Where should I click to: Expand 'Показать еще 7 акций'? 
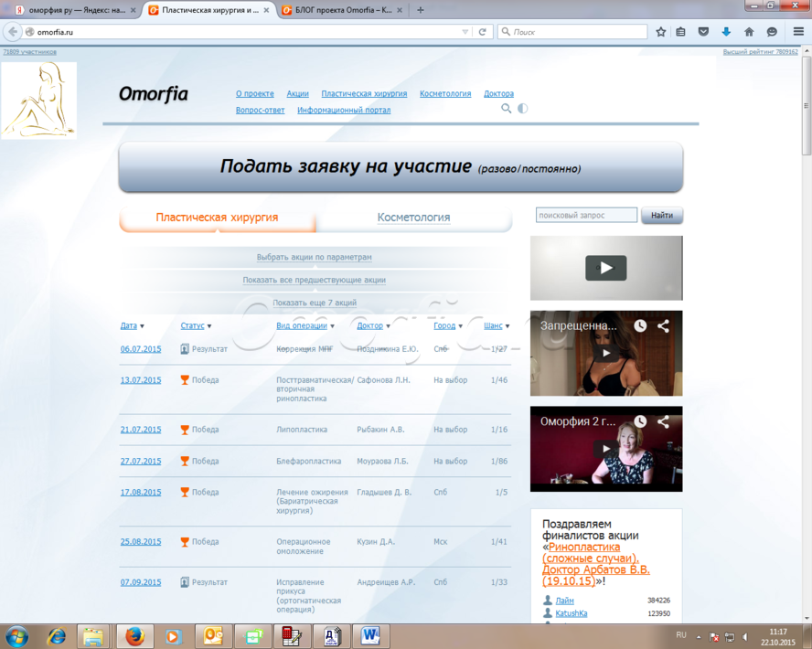coord(315,303)
